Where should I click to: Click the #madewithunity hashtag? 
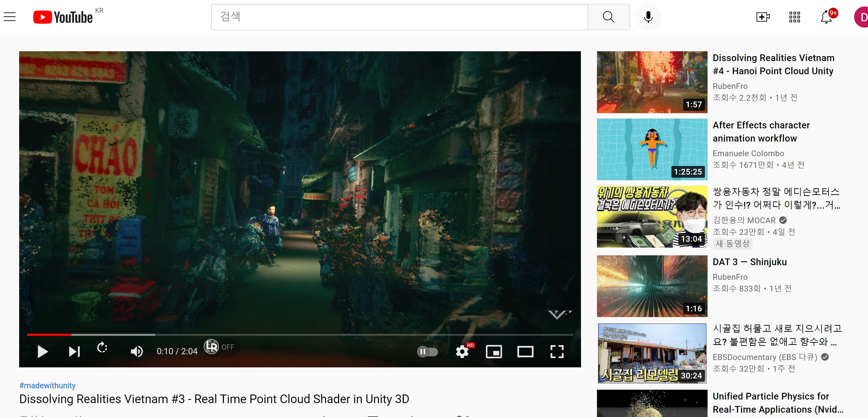(x=47, y=385)
